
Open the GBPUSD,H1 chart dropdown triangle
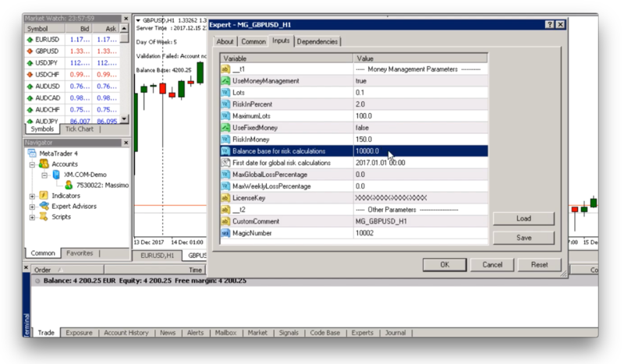pos(138,20)
